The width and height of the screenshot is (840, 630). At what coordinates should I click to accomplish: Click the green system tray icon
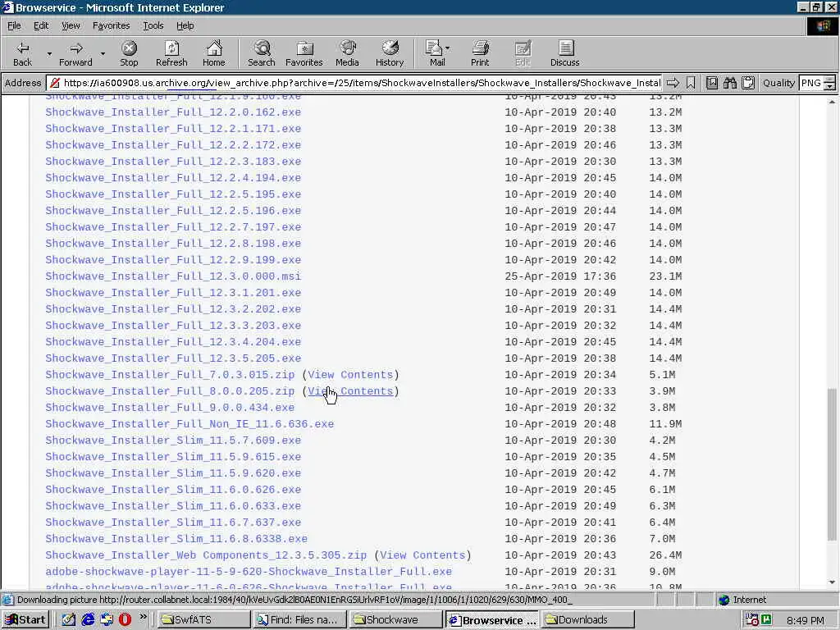(x=766, y=620)
